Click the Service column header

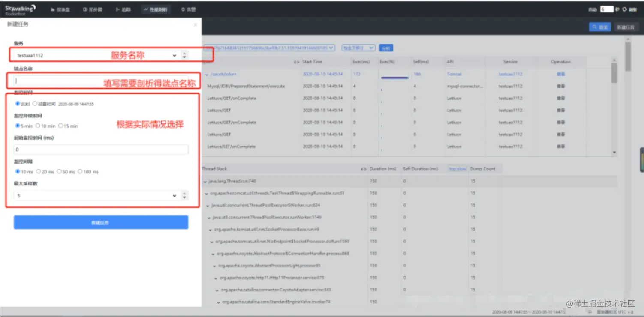[x=510, y=62]
